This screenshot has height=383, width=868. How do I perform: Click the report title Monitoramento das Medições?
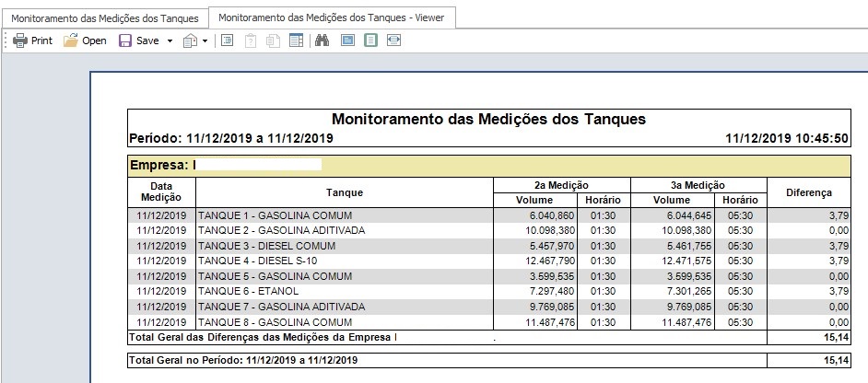(488, 119)
